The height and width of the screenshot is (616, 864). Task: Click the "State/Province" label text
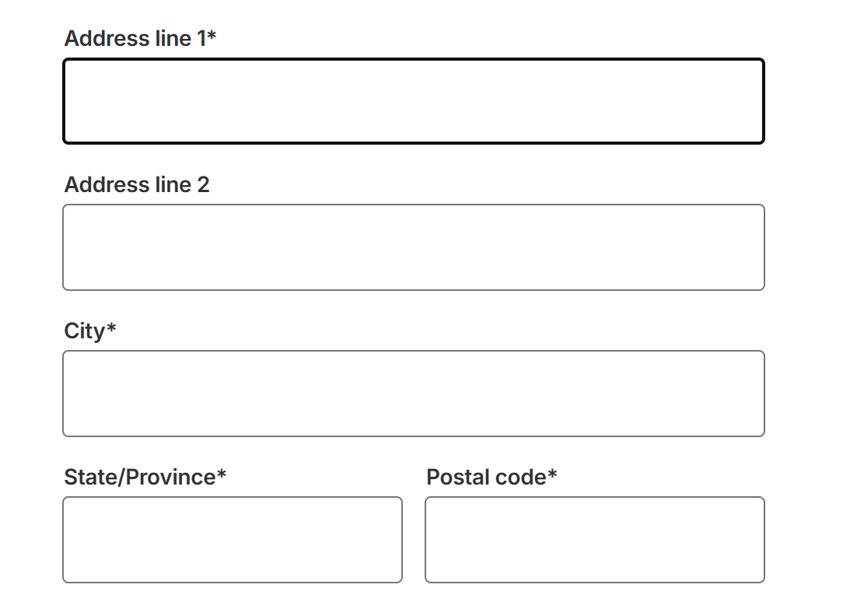[140, 477]
